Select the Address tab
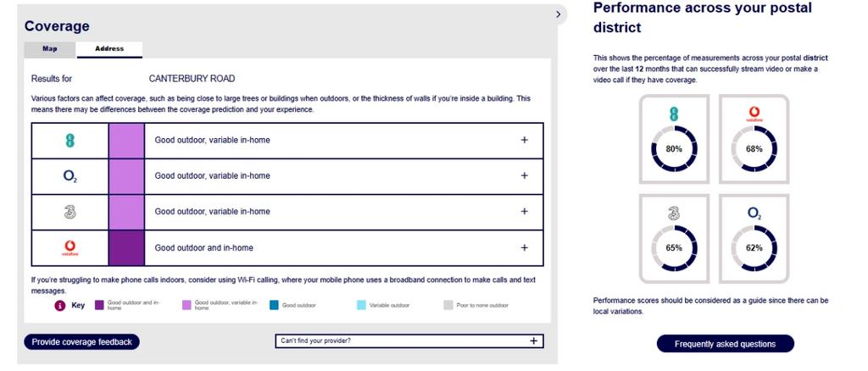This screenshot has height=371, width=868. 109,49
